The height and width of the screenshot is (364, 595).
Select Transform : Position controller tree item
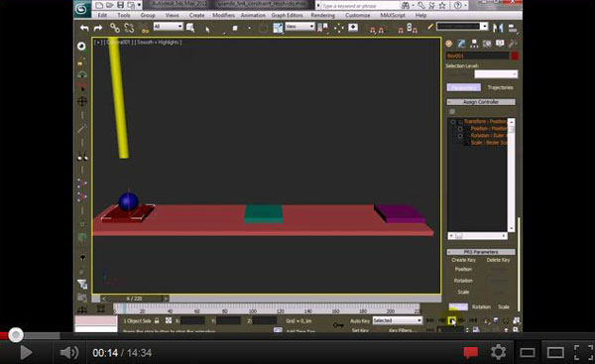click(485, 121)
